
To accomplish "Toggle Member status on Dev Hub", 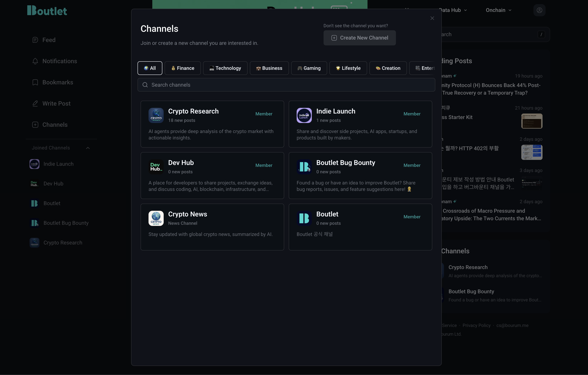I will (x=264, y=166).
